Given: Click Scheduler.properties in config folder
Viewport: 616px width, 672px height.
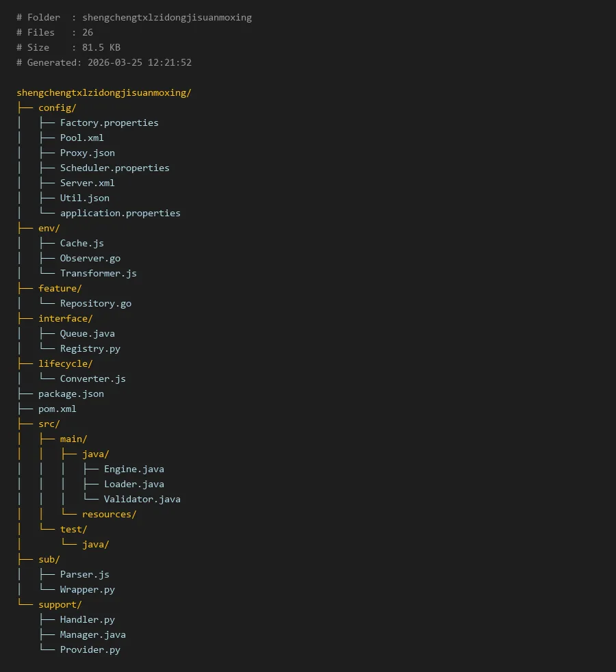Looking at the screenshot, I should point(114,168).
